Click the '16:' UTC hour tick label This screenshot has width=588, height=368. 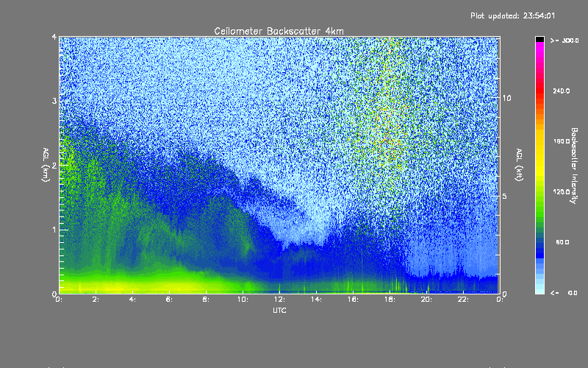pos(353,300)
